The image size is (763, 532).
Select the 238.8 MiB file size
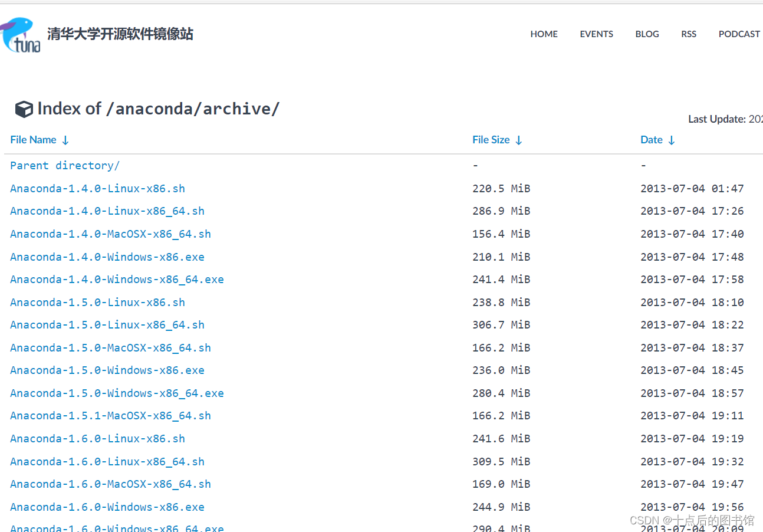[501, 303]
